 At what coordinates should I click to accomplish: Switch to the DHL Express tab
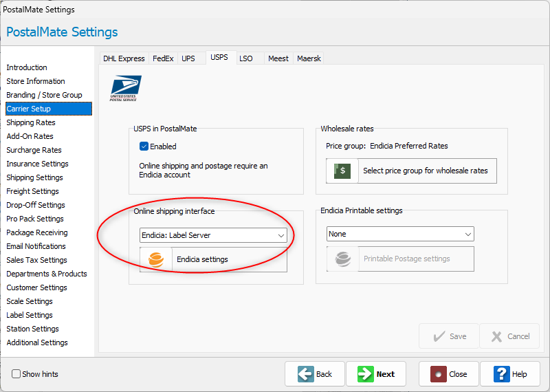tap(124, 58)
